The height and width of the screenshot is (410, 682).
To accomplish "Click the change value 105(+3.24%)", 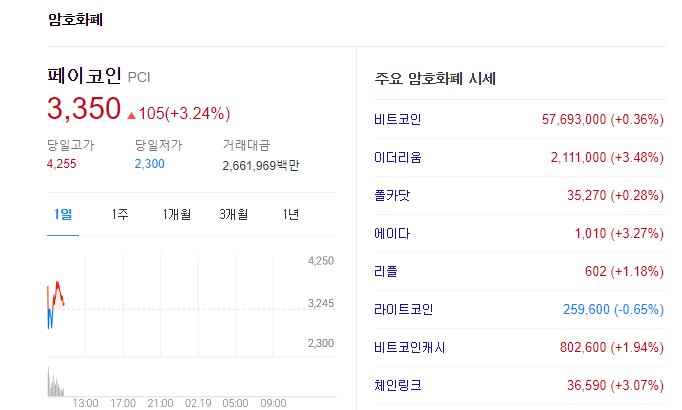I will point(184,113).
